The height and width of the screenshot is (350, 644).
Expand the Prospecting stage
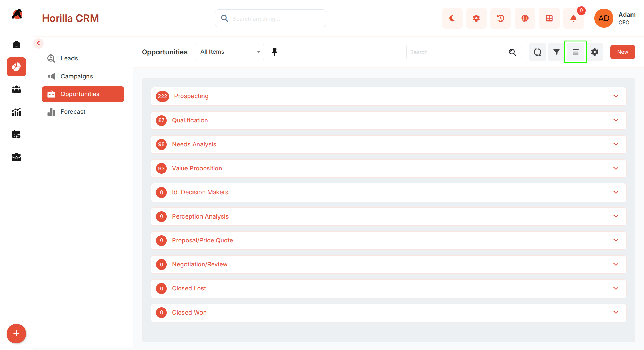click(x=388, y=96)
